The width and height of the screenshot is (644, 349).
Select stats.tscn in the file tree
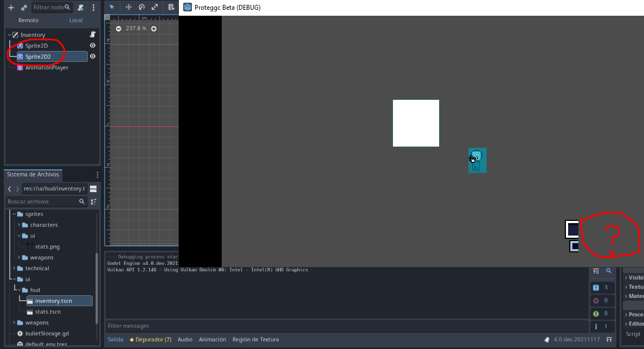click(48, 312)
